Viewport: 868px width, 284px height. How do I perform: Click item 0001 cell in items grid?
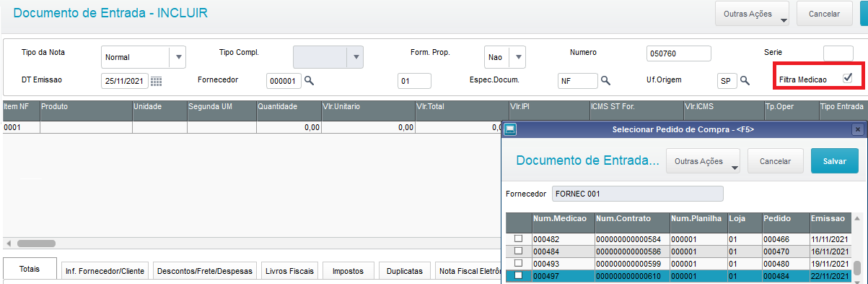(x=21, y=127)
